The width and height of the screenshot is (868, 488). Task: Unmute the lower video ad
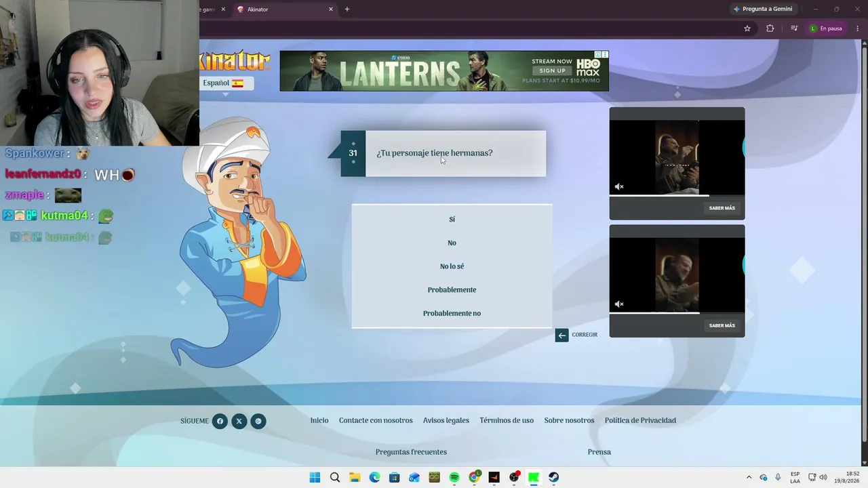pyautogui.click(x=619, y=304)
